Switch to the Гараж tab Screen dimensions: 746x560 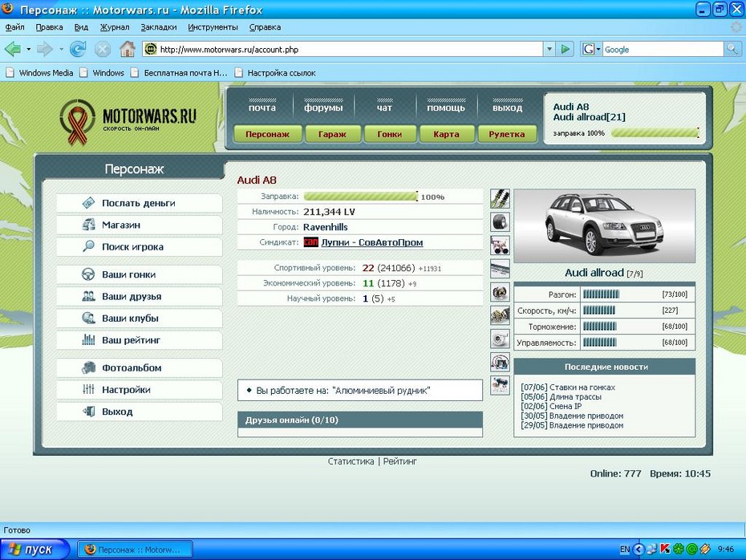(332, 134)
